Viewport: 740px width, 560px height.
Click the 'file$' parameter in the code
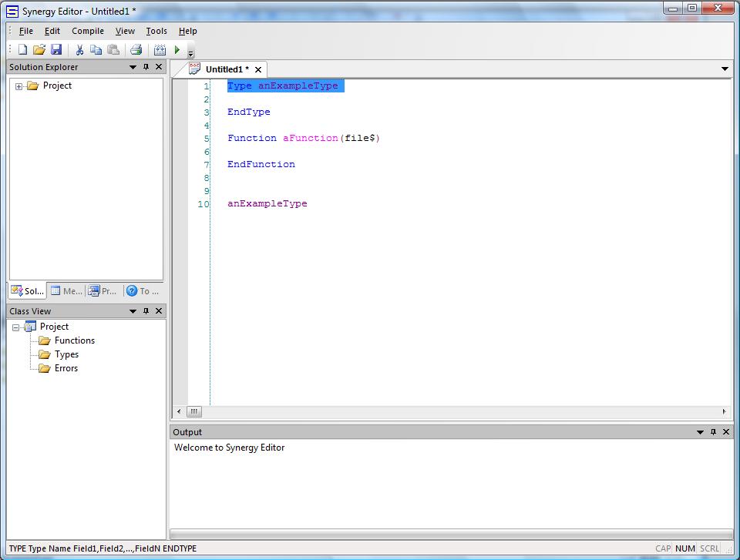[360, 138]
